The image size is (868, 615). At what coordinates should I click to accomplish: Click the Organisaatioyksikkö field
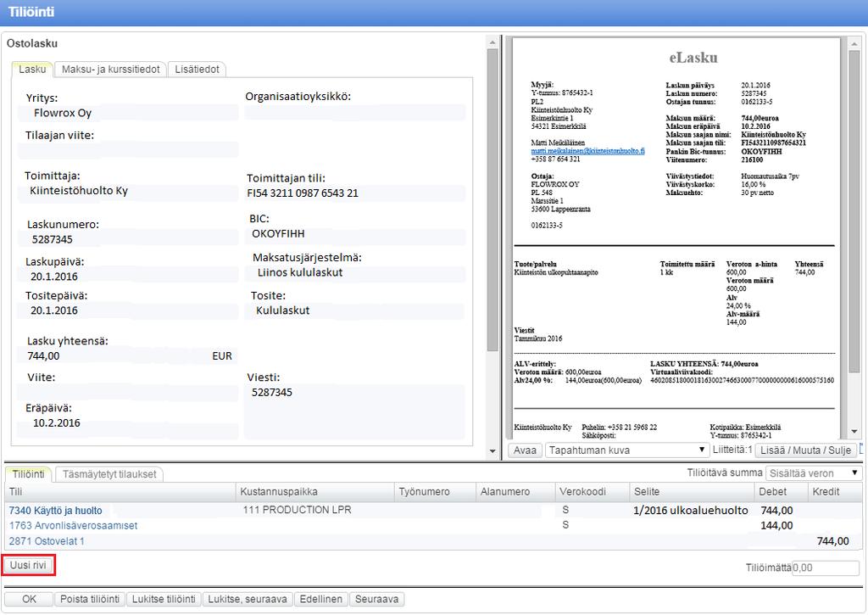[355, 113]
